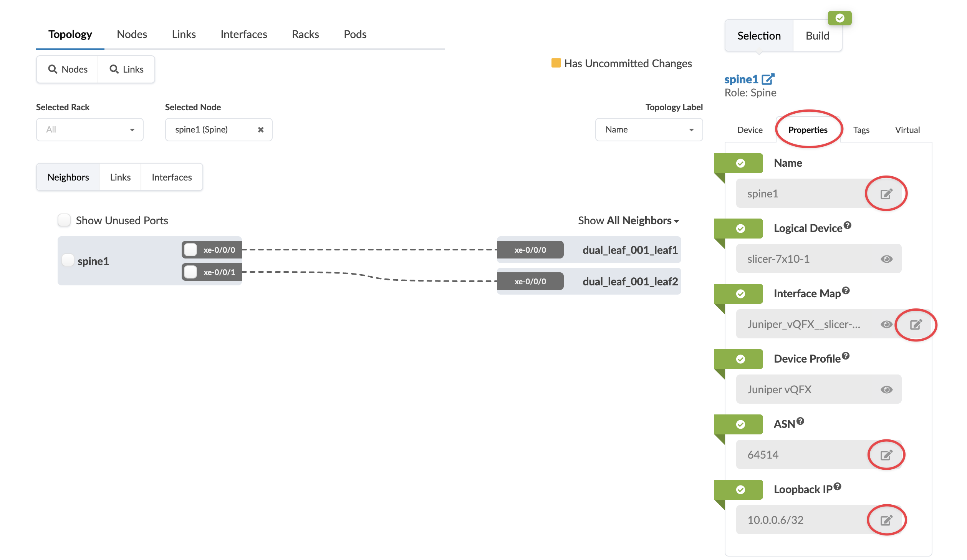Open the Topology Label dropdown
Screen dimensions: 967x560
(x=649, y=130)
